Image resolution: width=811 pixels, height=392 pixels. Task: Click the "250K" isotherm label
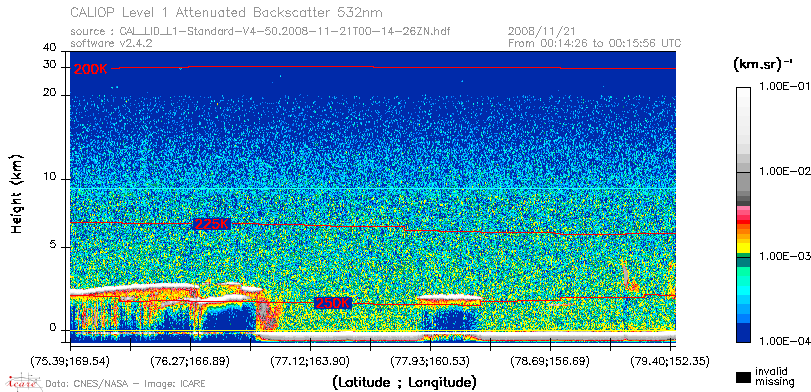[x=333, y=304]
